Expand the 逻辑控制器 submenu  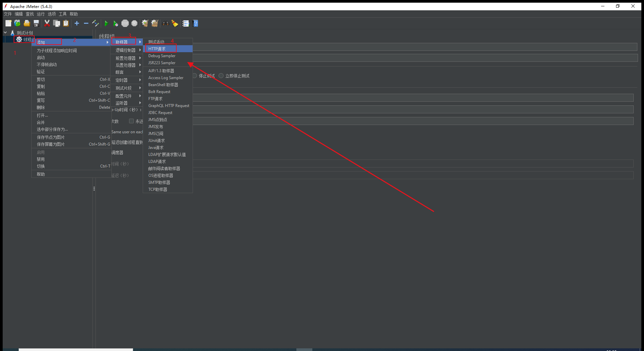pyautogui.click(x=127, y=50)
